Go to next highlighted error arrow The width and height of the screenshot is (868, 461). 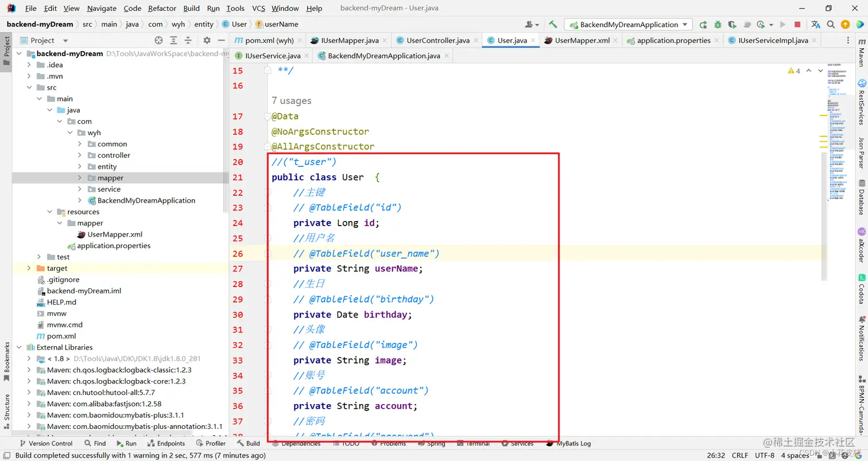(820, 71)
